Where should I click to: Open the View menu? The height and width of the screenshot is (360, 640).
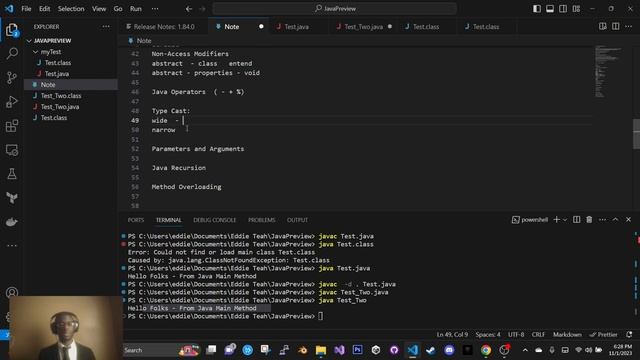click(x=99, y=9)
